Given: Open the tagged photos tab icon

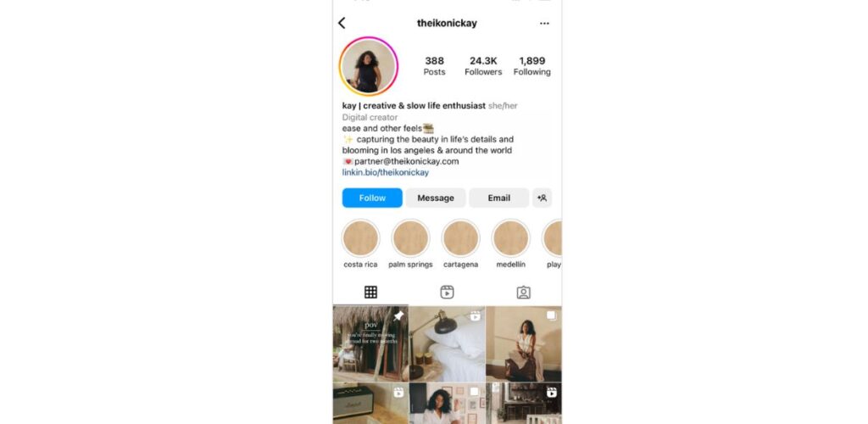Looking at the screenshot, I should (523, 293).
